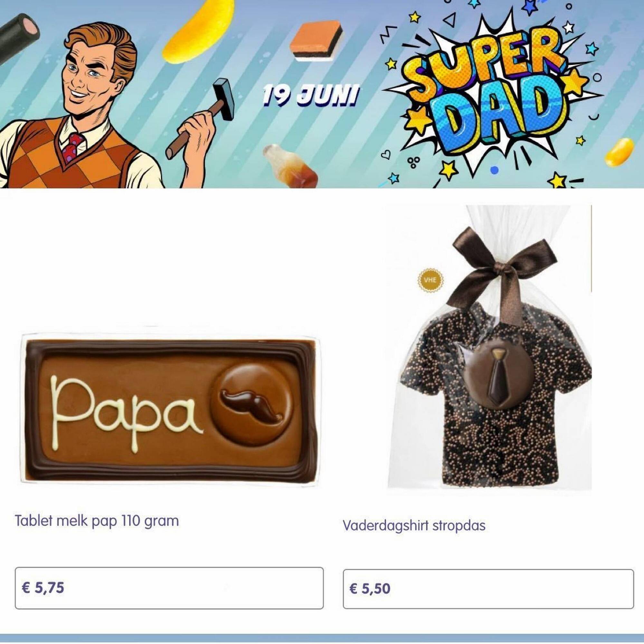Open the 'Vaderdagshirt stropdas' product link
The image size is (644, 644).
point(414,526)
